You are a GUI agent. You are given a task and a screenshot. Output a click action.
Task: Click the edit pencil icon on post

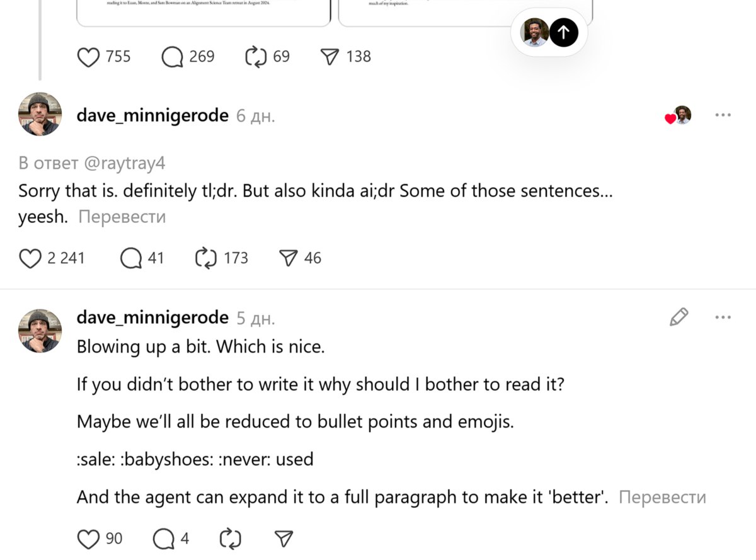pyautogui.click(x=679, y=317)
